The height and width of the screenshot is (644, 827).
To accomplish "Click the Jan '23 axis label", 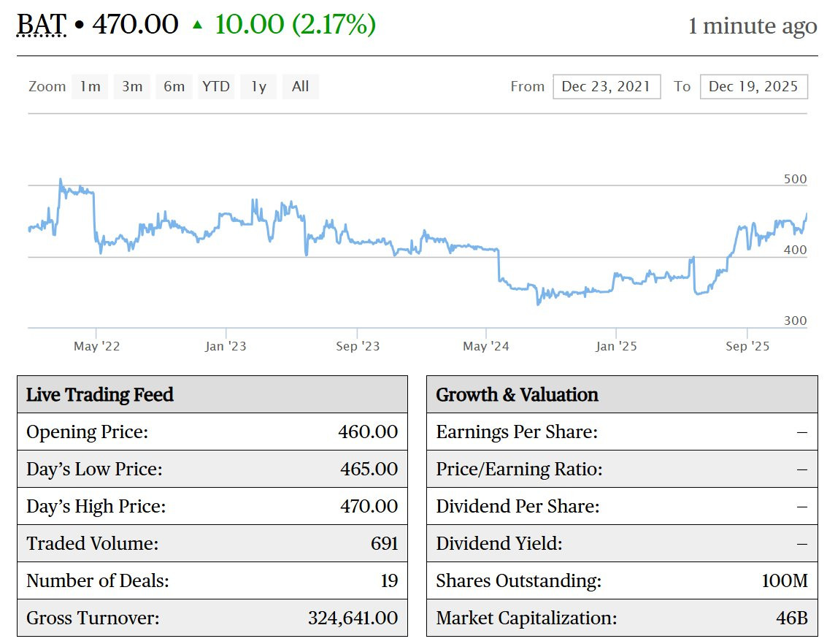I will pyautogui.click(x=226, y=346).
